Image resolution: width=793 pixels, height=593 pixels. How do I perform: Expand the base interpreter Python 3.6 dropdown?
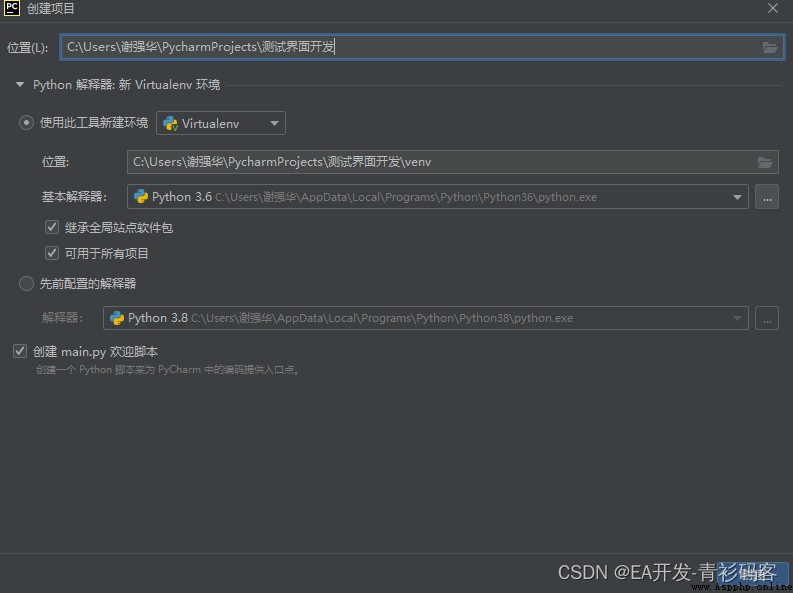[x=737, y=197]
